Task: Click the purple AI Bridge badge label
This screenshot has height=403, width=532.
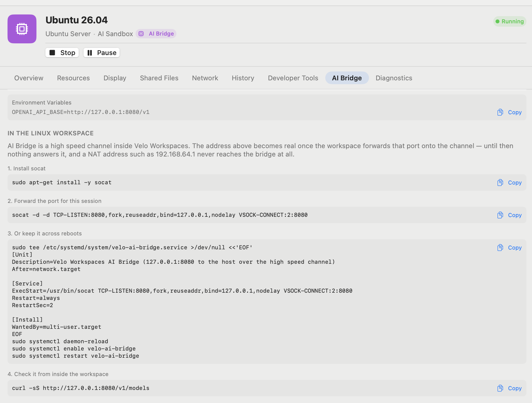Action: tap(156, 34)
